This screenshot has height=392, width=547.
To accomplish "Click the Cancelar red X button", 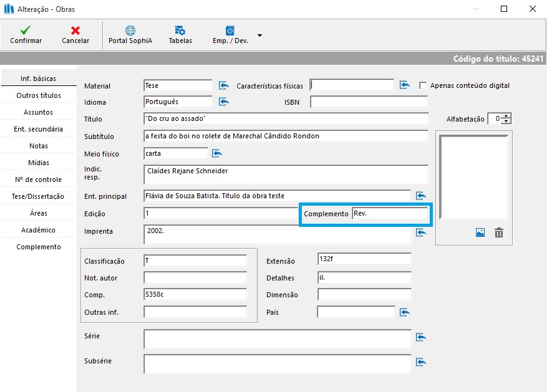I will tap(75, 35).
